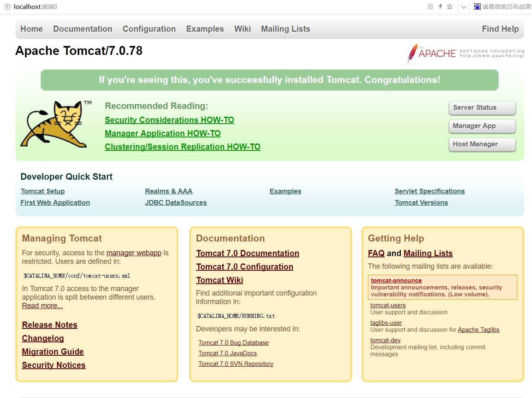The height and width of the screenshot is (398, 532).
Task: Click the $CATALINA_HOME/conf/tomcat-users.xml path text
Action: tap(77, 276)
